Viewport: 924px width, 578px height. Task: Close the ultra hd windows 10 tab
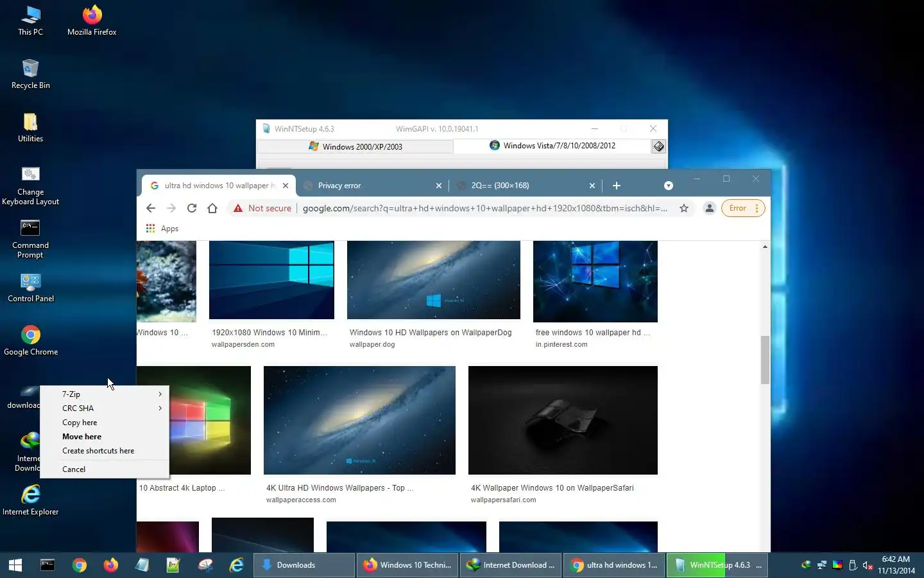tap(286, 186)
